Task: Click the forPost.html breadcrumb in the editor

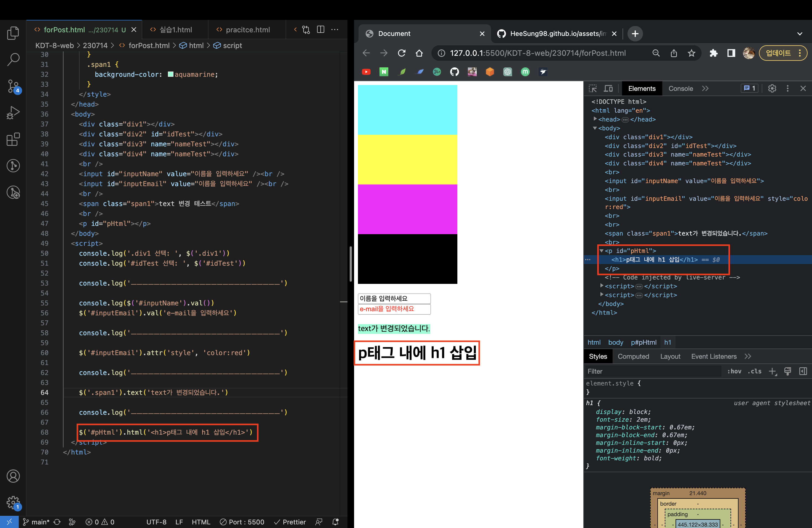Action: tap(149, 45)
